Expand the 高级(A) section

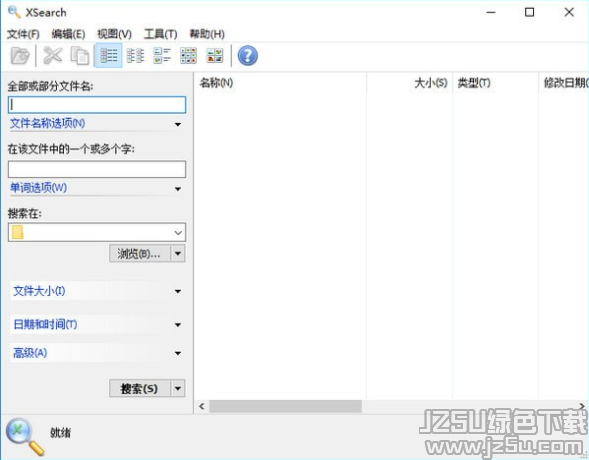click(96, 353)
